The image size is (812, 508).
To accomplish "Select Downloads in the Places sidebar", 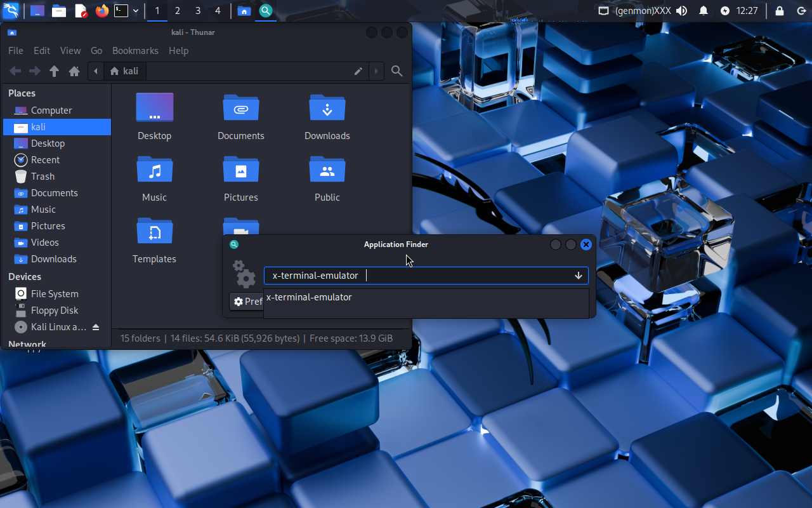I will click(x=57, y=259).
